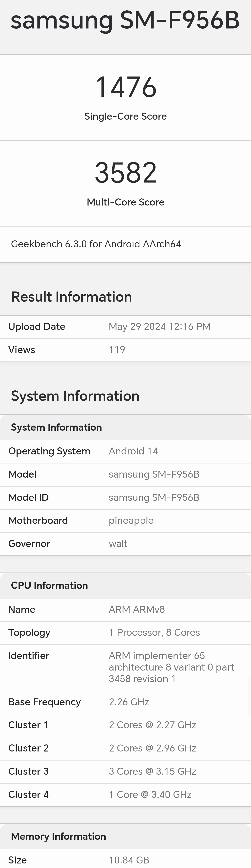
Task: Click the 1 Processor, 8 Cores topology value
Action: click(154, 632)
